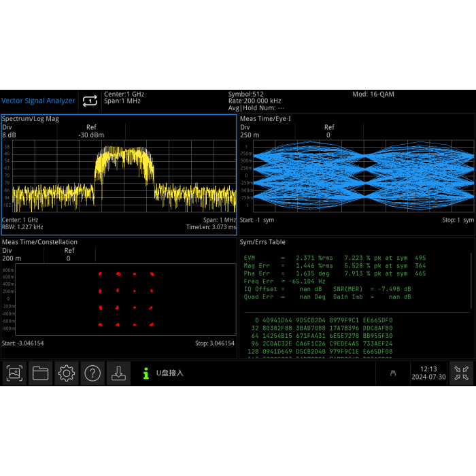This screenshot has height=476, width=476.
Task: Click the yellow spectrum trace plot
Action: (124, 176)
